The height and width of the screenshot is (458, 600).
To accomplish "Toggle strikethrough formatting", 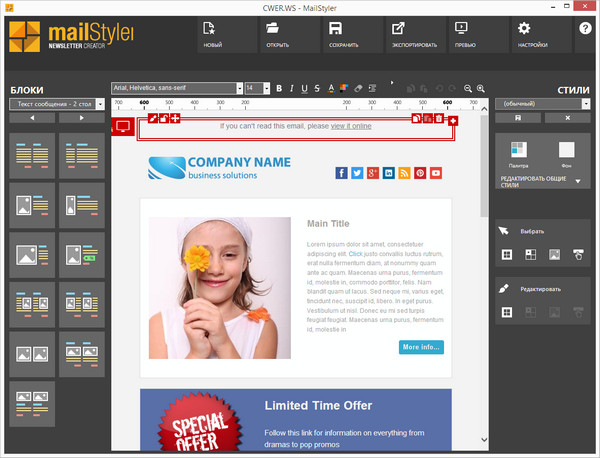I will click(x=317, y=88).
